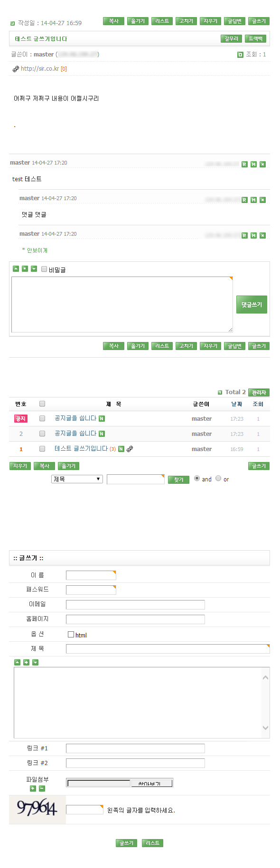
Task: Check the box on '테스트 글쓰기입니다' row
Action: (x=42, y=449)
